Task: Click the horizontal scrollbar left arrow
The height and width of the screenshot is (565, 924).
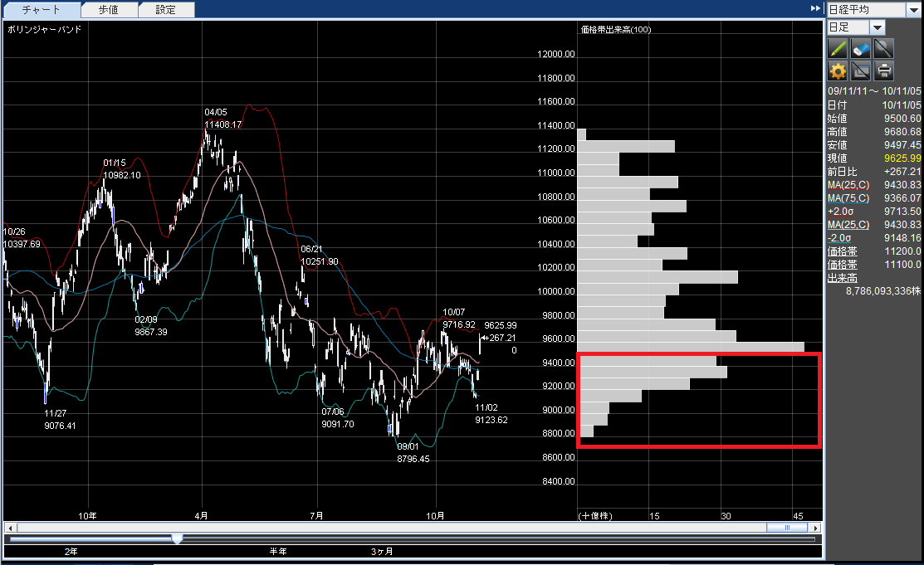Action: point(9,528)
